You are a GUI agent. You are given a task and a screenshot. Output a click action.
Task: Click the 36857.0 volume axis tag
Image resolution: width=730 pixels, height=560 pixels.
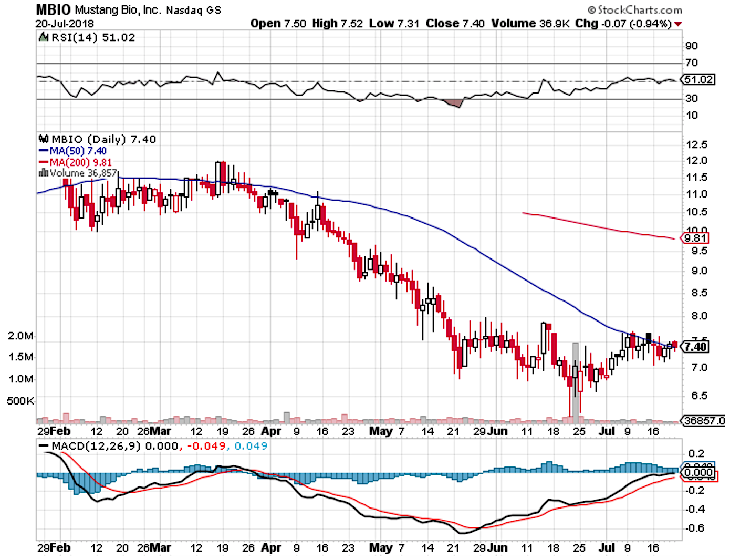(703, 421)
